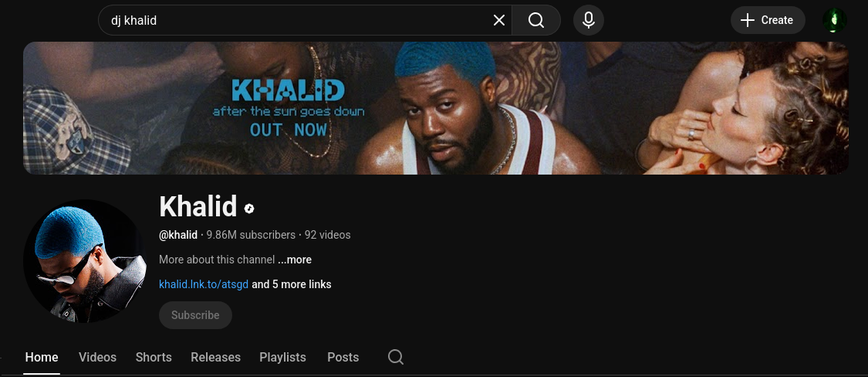This screenshot has height=377, width=868.
Task: Click the plus icon in the Create button
Action: tap(748, 21)
